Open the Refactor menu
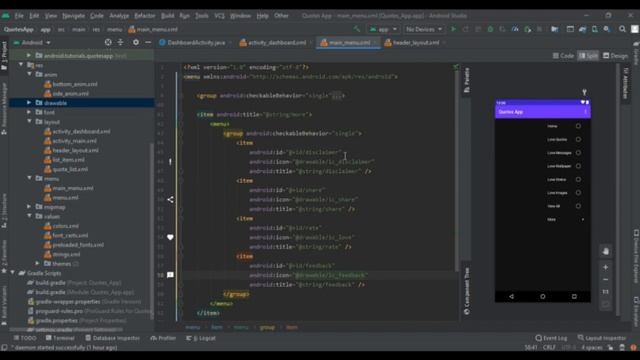The width and height of the screenshot is (640, 360). click(144, 16)
